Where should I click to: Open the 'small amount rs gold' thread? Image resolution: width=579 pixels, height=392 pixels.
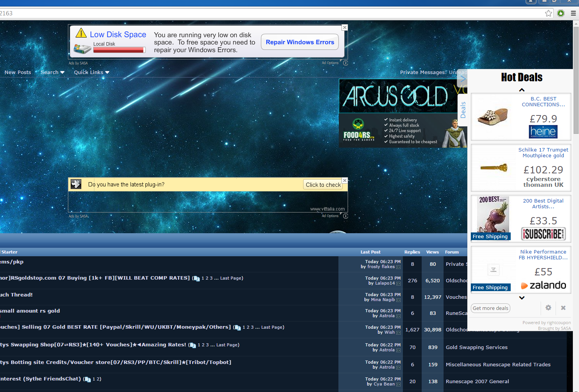30,311
